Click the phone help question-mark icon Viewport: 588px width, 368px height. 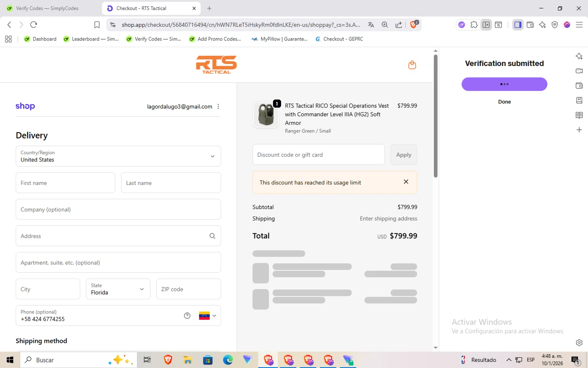tap(187, 316)
